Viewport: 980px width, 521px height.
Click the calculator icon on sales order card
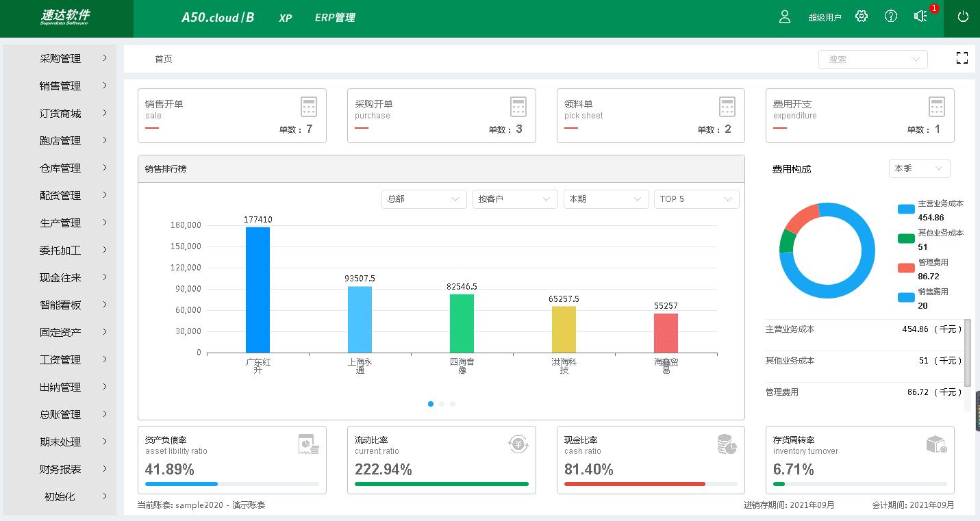tap(309, 107)
